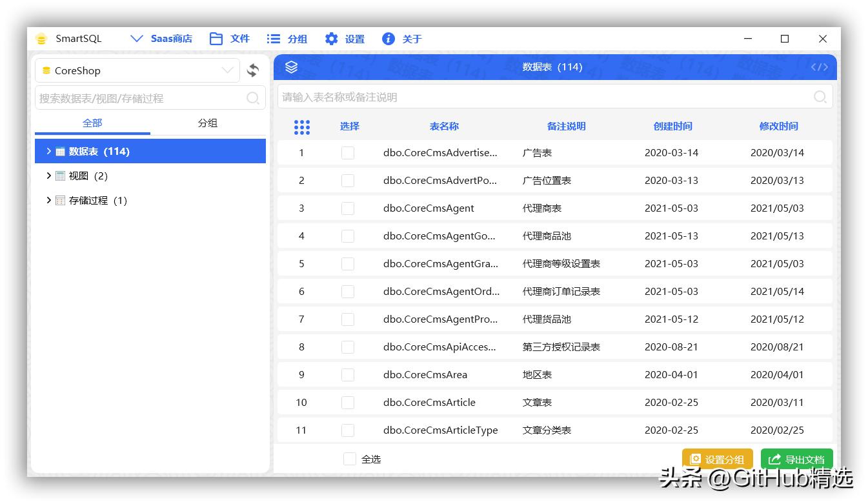Click the magnifier icon in table search bar

pos(820,97)
